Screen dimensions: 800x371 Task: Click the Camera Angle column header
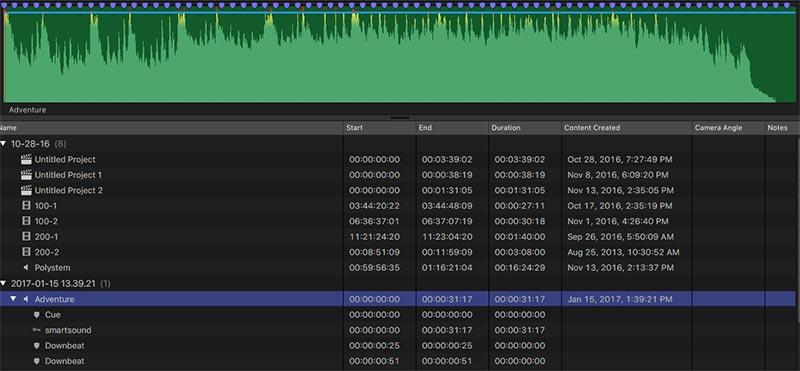[x=729, y=128]
